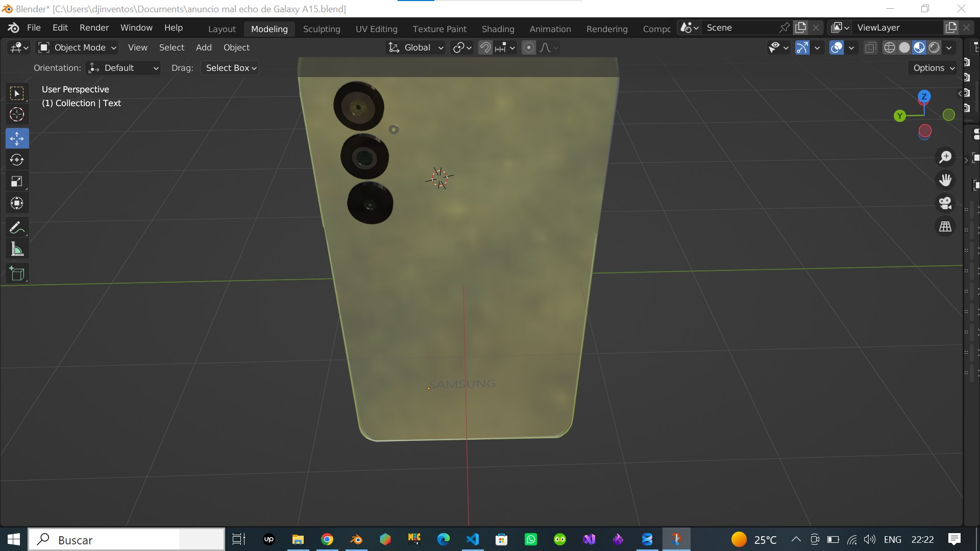Expand the Global transform orientation dropdown
The width and height of the screenshot is (980, 551).
415,47
